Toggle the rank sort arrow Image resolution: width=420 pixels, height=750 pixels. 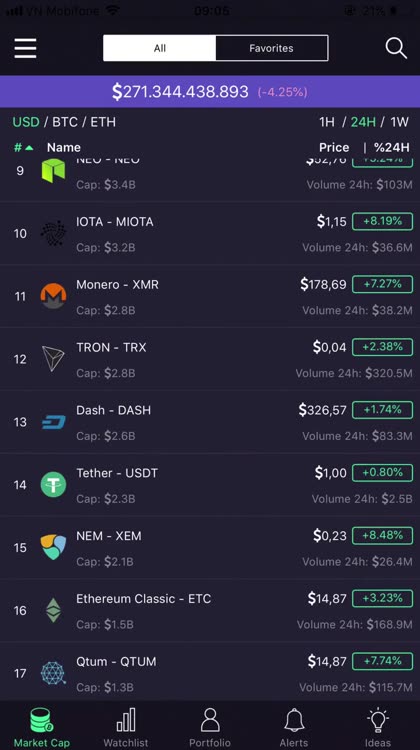23,147
